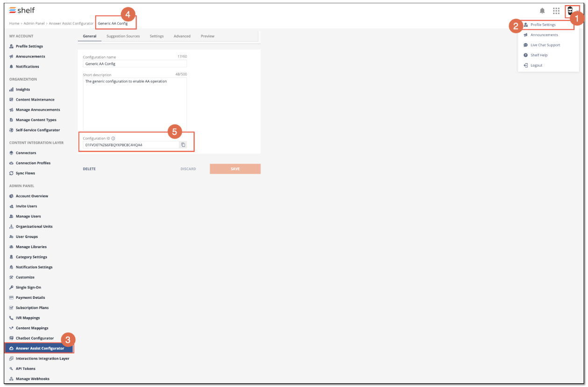Click the user avatar in the top-right corner

click(x=570, y=11)
